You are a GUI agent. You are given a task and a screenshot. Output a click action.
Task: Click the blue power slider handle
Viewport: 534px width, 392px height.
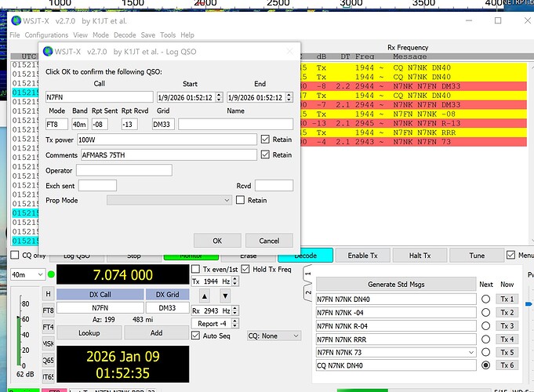529,303
